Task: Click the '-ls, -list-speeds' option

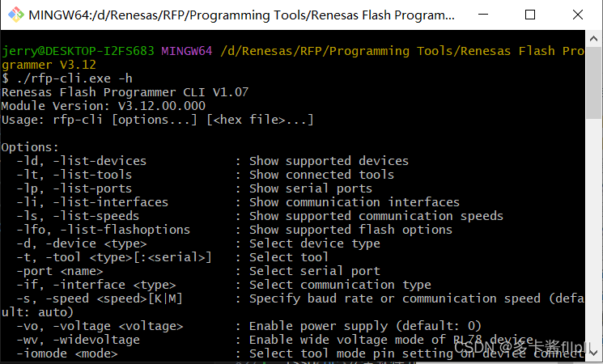Action: pyautogui.click(x=78, y=216)
